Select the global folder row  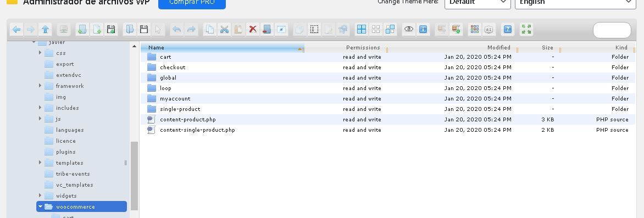pos(388,77)
